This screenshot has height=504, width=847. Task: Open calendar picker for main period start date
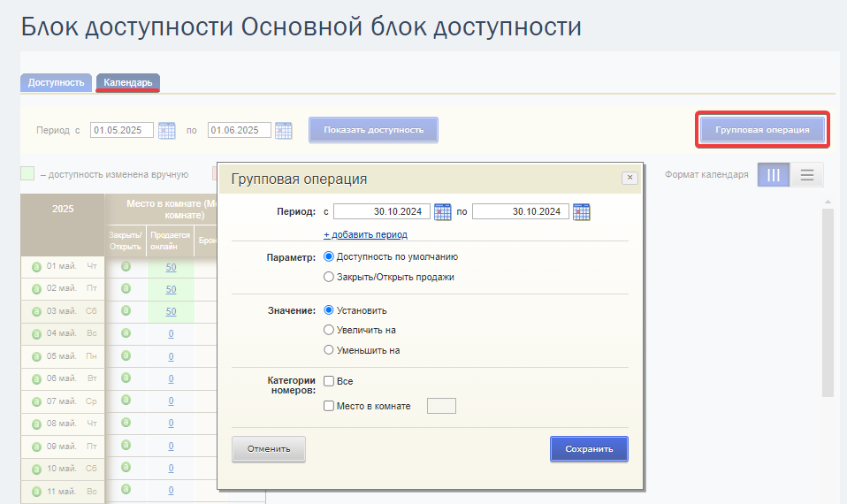167,130
